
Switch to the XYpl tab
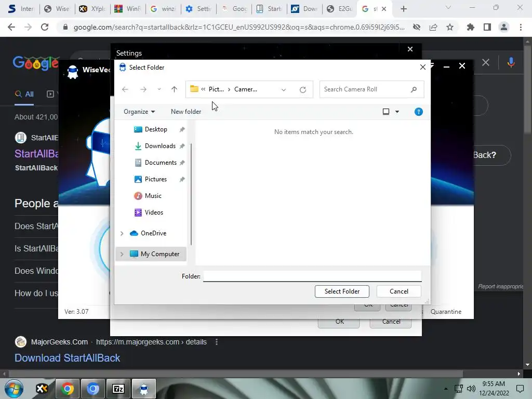pyautogui.click(x=92, y=9)
